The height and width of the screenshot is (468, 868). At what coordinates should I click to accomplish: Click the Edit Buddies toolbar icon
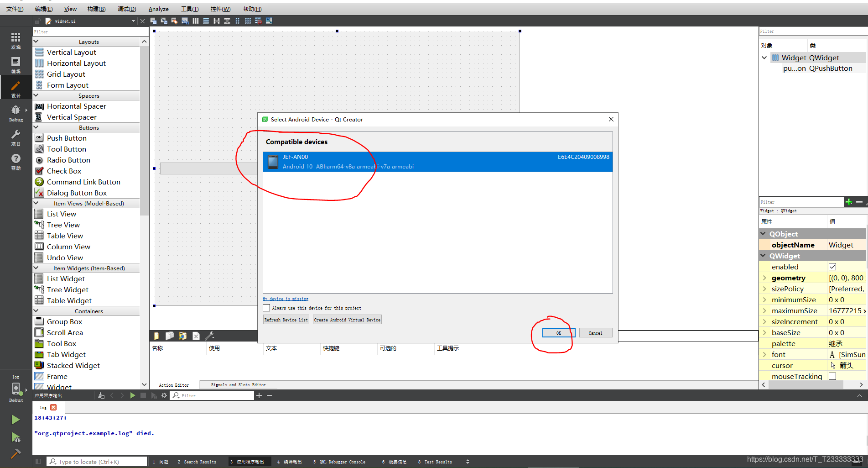point(174,21)
